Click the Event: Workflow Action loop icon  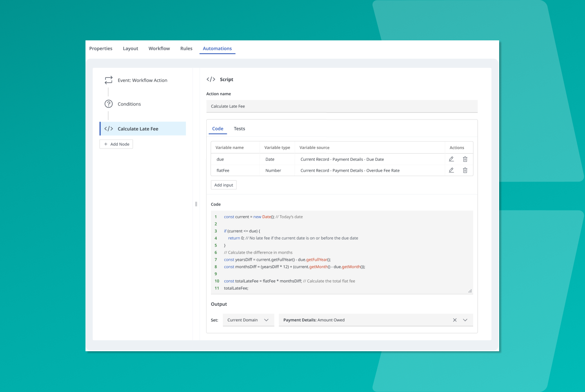tap(109, 80)
